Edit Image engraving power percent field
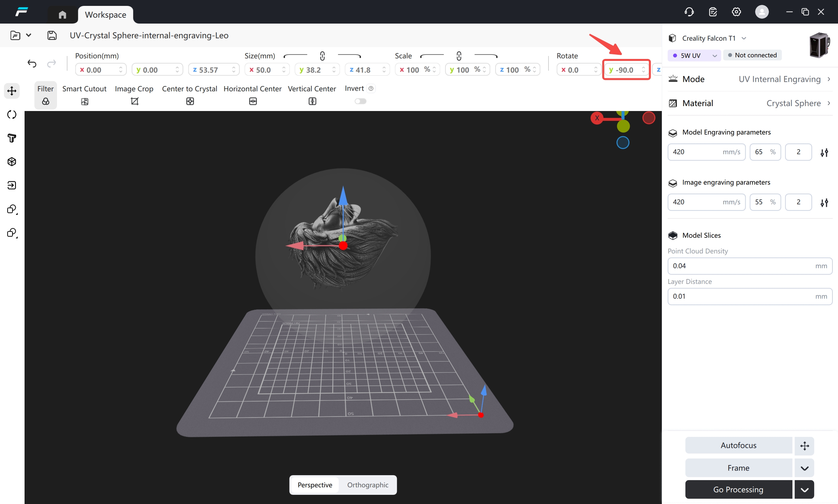The width and height of the screenshot is (838, 504). [765, 202]
